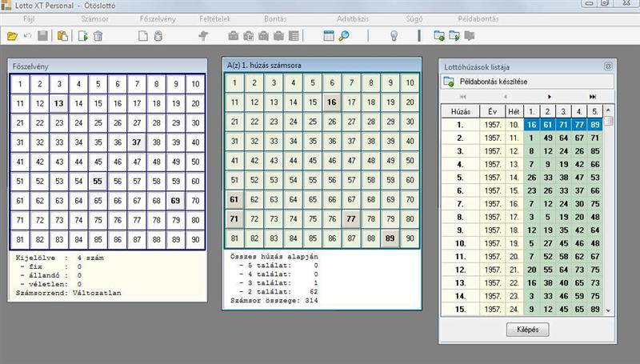The width and height of the screenshot is (640, 364).
Task: Click the undo arrow in the toolbar
Action: tap(27, 36)
